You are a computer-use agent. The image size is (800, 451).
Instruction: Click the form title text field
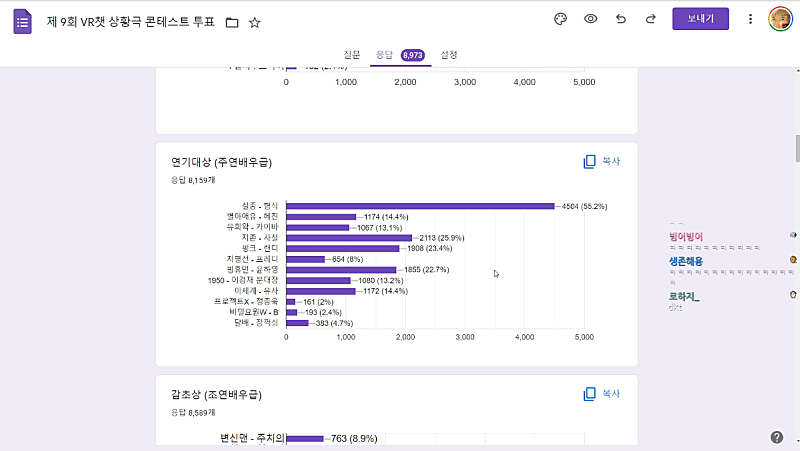[x=132, y=22]
